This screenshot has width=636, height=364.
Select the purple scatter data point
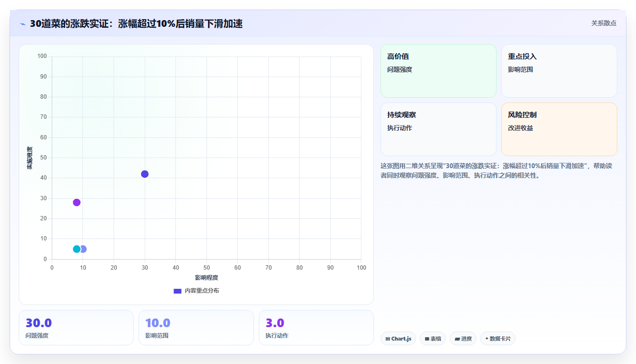pos(77,202)
